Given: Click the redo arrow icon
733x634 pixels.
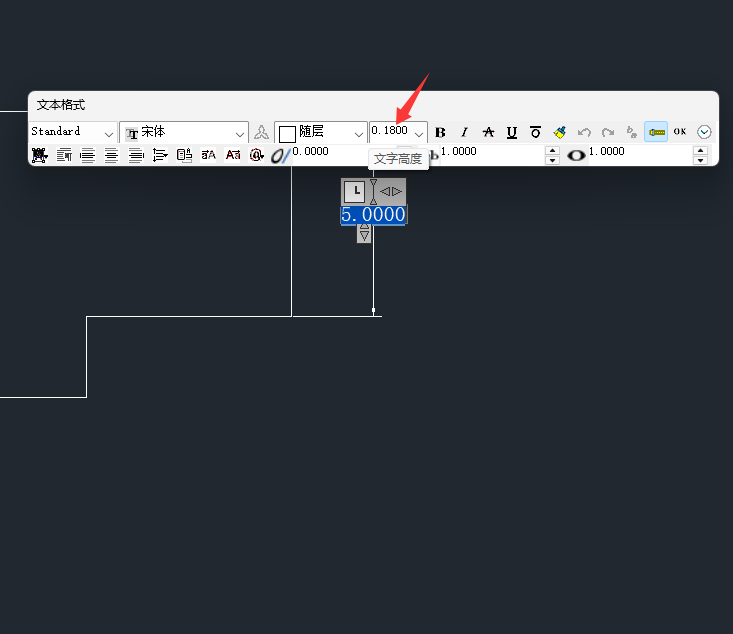Looking at the screenshot, I should [x=608, y=132].
